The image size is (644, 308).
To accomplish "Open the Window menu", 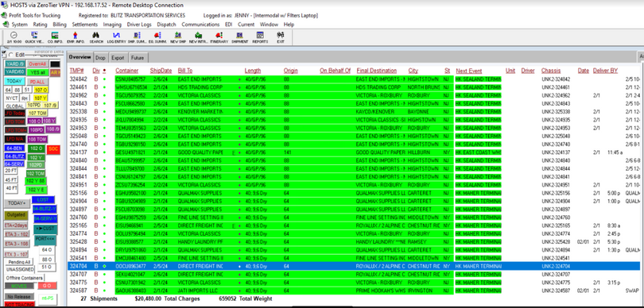I will (x=269, y=25).
